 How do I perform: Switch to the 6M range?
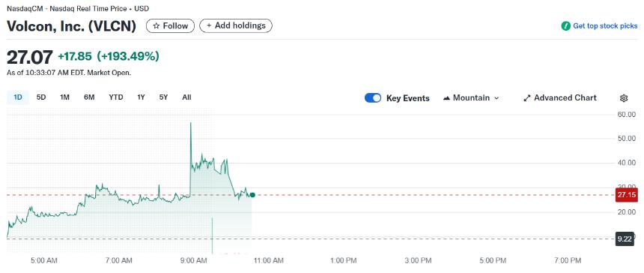[x=89, y=97]
